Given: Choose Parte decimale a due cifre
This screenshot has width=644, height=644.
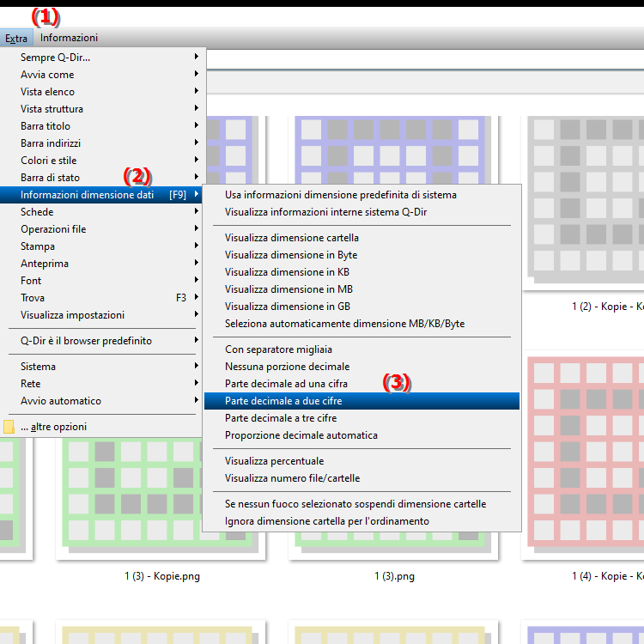Looking at the screenshot, I should tap(361, 401).
